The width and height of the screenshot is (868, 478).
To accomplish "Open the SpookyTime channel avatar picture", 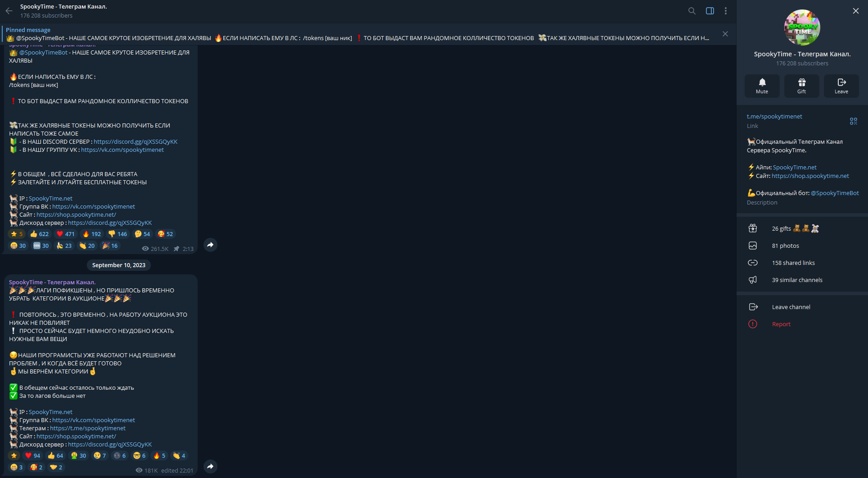I will (802, 27).
